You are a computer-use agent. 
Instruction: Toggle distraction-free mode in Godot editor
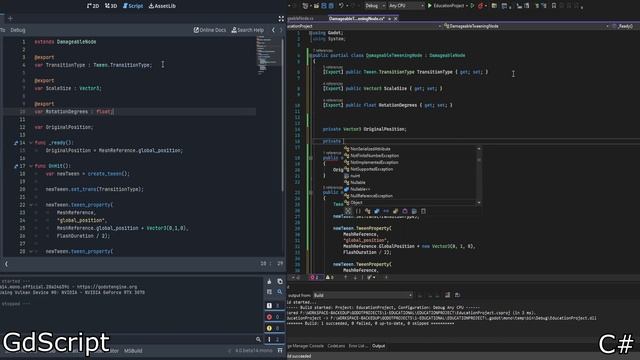(281, 19)
